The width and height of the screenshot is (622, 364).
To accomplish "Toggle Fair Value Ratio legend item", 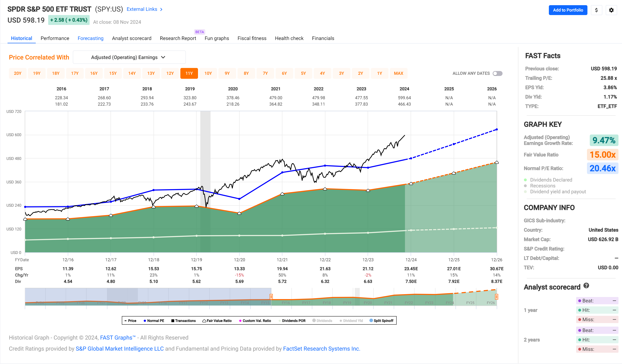I will [217, 320].
